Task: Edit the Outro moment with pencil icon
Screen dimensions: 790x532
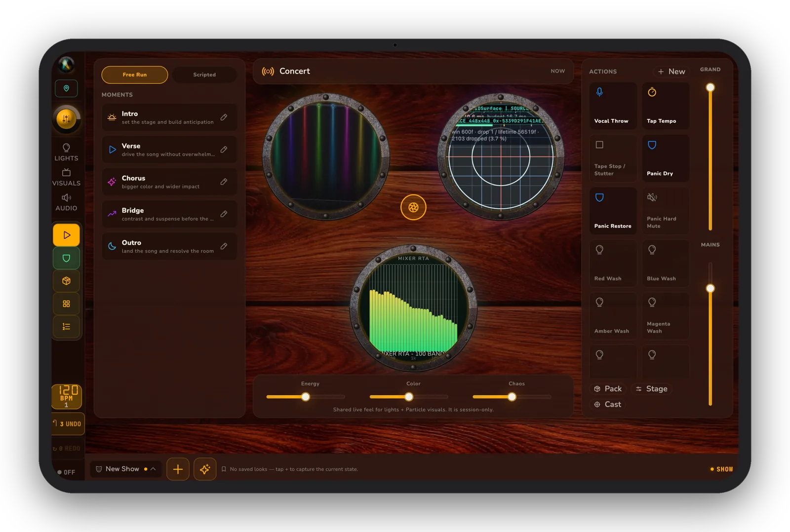Action: pos(224,246)
